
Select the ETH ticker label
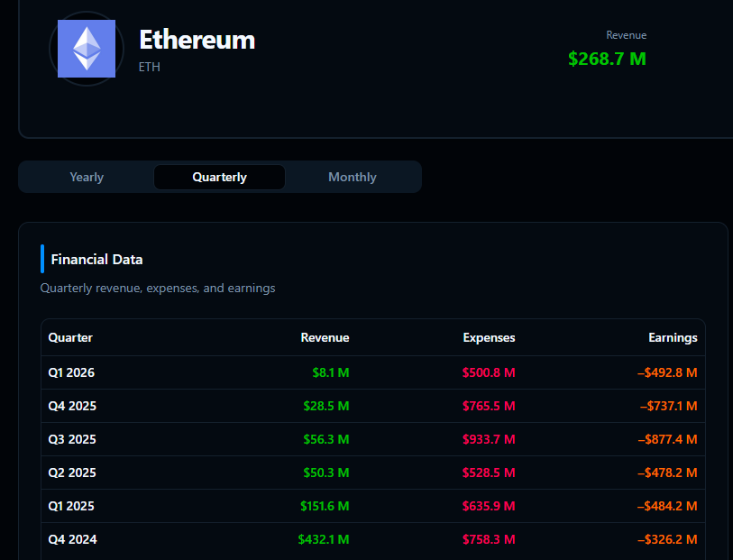[149, 67]
